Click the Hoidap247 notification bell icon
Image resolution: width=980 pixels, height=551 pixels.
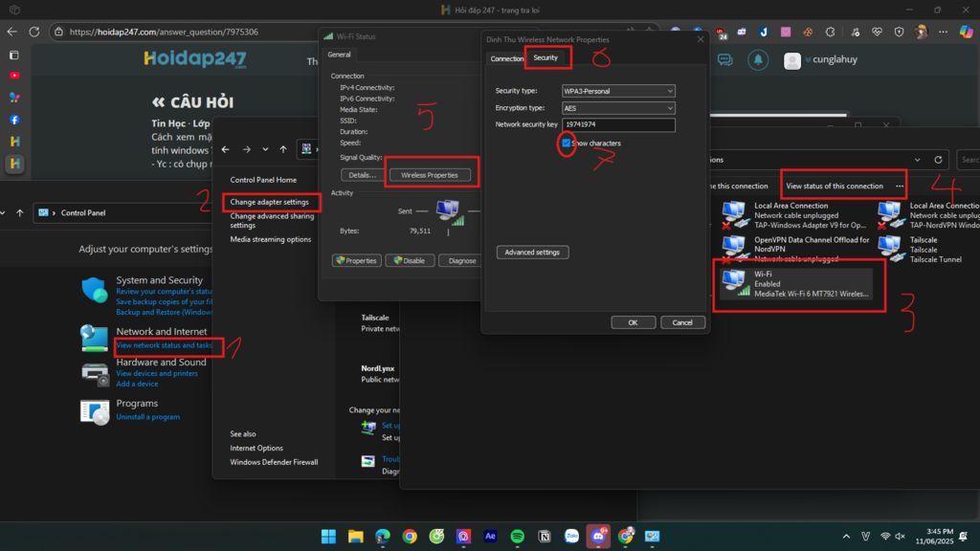(x=758, y=60)
